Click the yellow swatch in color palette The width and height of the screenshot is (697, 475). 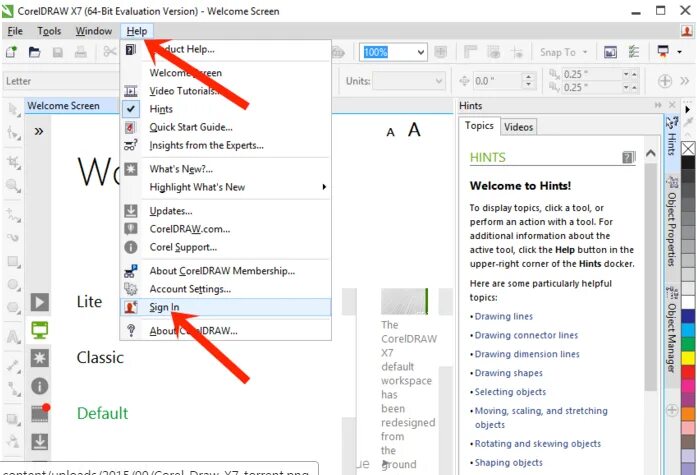coord(688,358)
